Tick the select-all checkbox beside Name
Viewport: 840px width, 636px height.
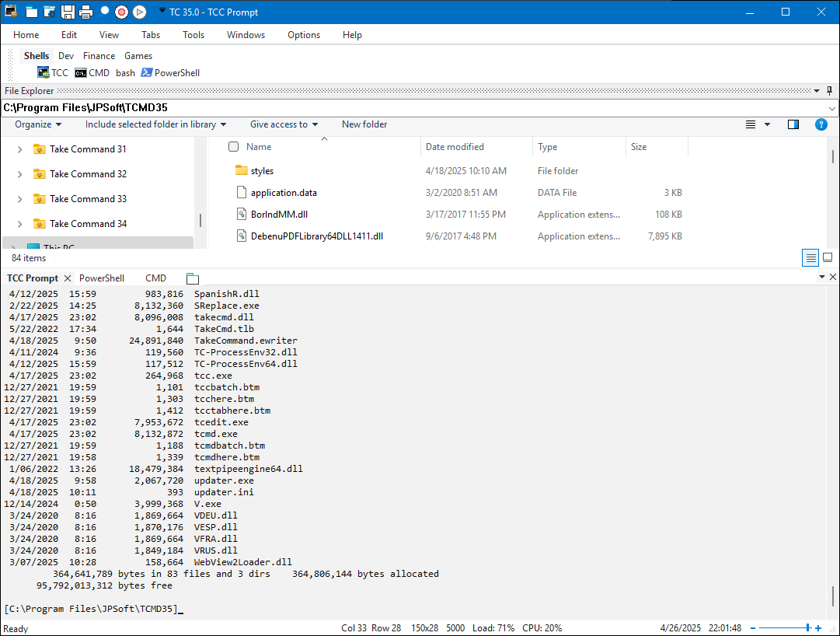pyautogui.click(x=234, y=147)
